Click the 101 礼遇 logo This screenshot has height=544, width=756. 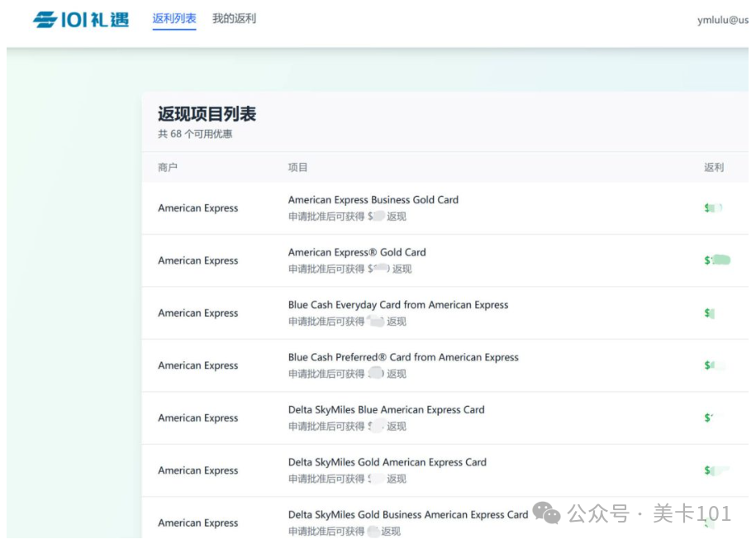coord(81,19)
